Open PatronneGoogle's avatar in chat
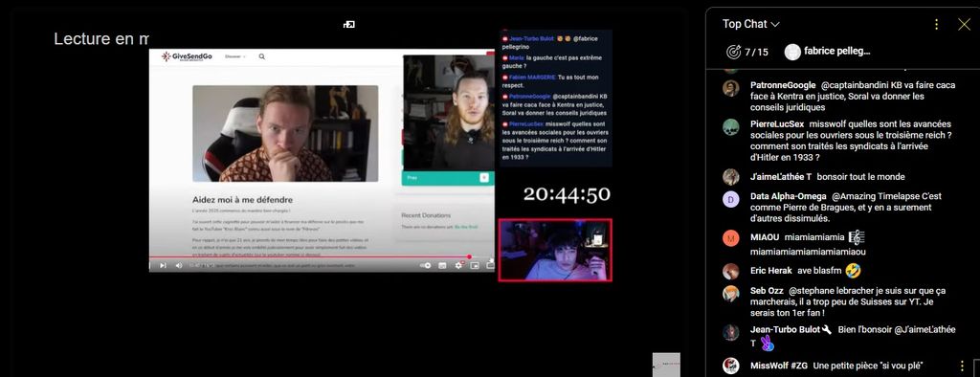 (x=730, y=88)
